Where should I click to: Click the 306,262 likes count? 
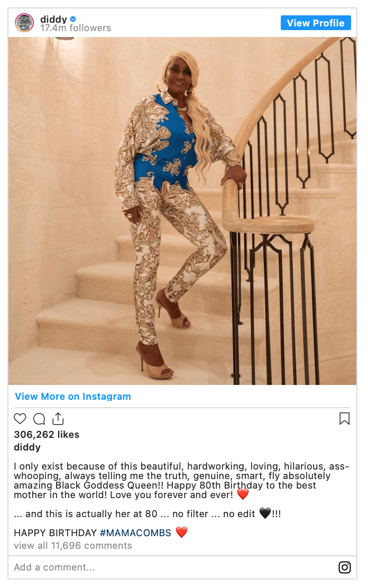[x=47, y=434]
